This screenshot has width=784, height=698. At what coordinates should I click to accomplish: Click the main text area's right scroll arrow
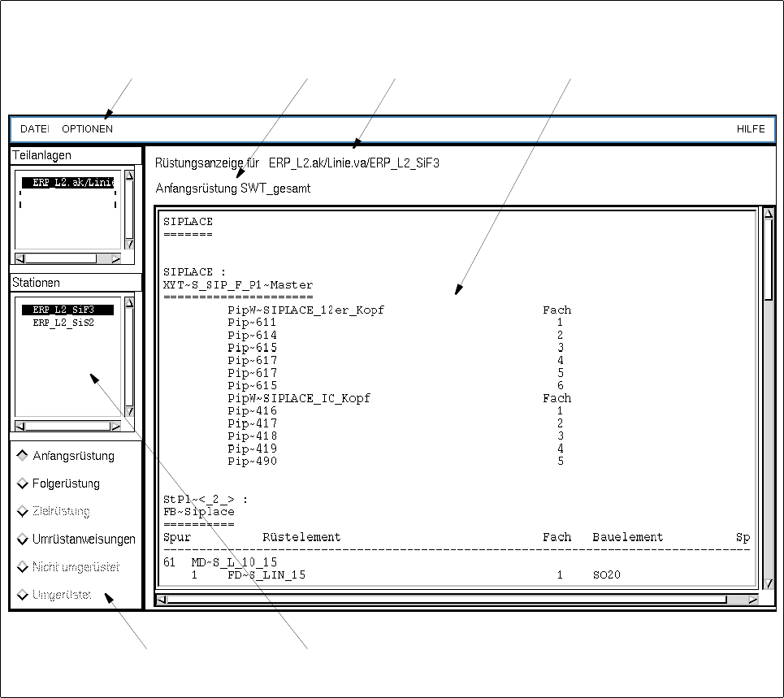coord(753,600)
